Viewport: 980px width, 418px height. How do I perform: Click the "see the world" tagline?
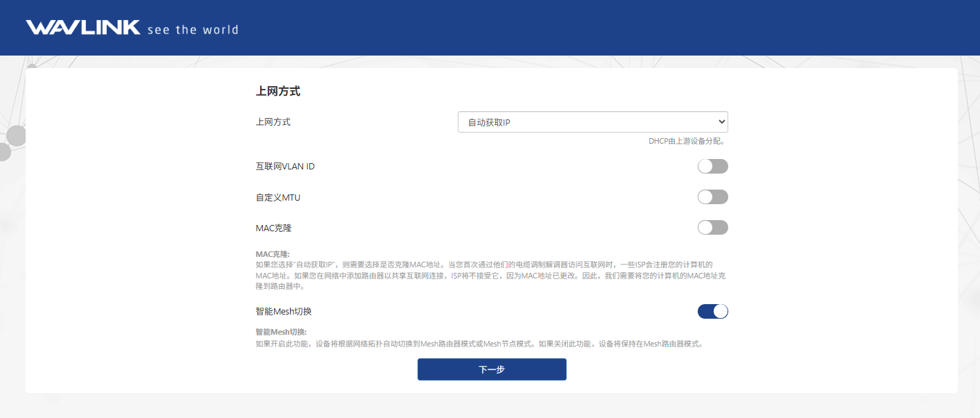click(193, 30)
